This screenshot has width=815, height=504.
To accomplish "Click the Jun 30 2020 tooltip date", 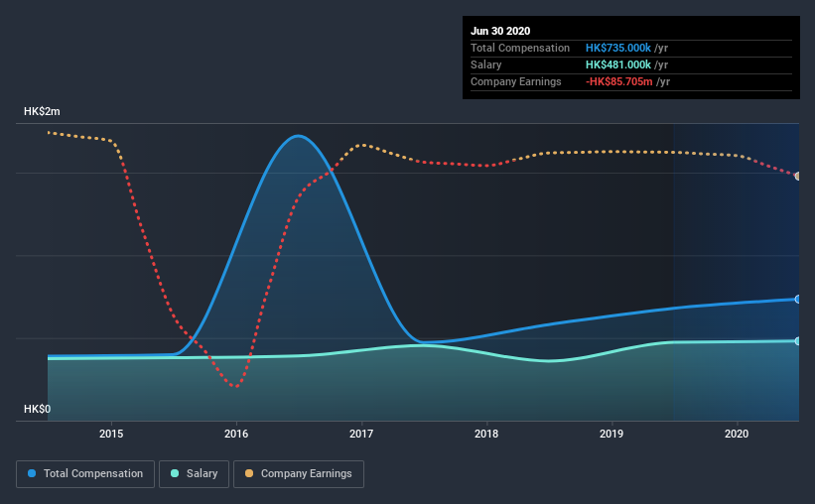I will pos(500,31).
